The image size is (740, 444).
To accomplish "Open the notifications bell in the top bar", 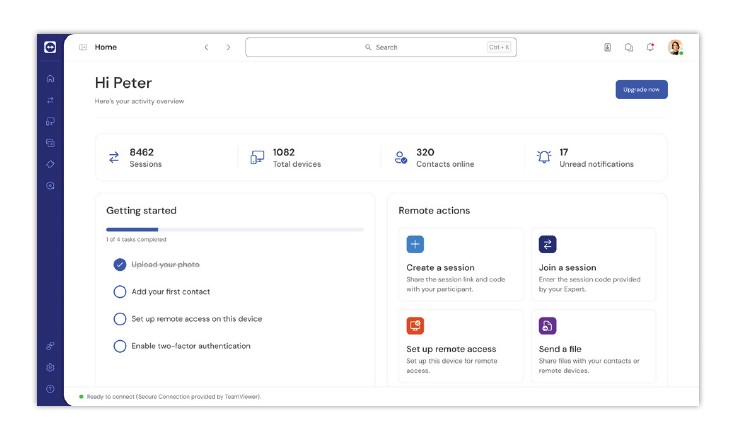I will click(650, 47).
